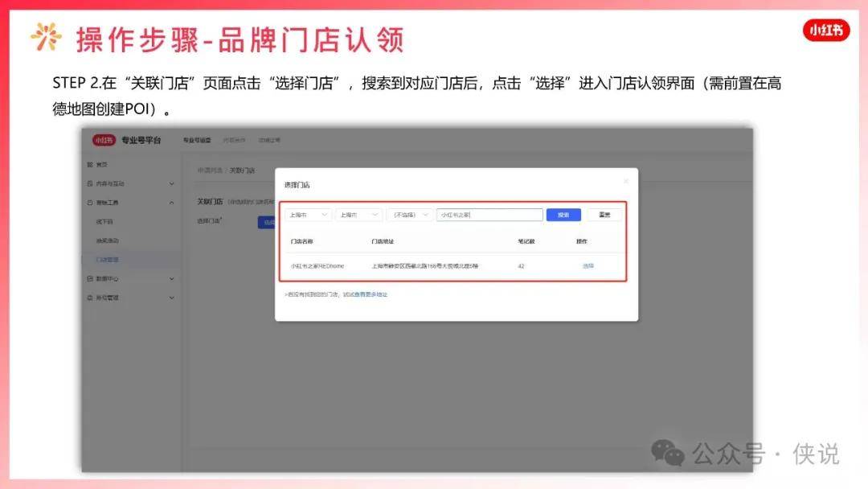Click the 账号管理 sidebar icon
Viewport: 868px width, 489px height.
pyautogui.click(x=90, y=298)
